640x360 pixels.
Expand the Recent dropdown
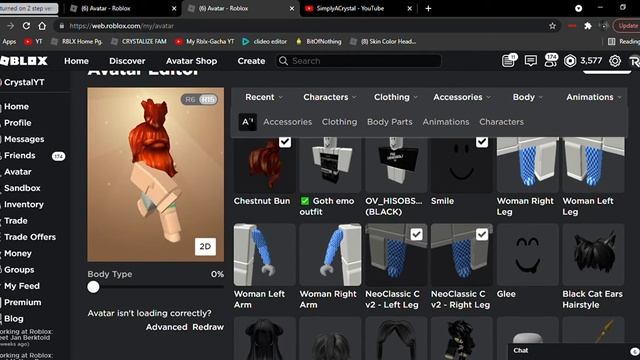(264, 97)
